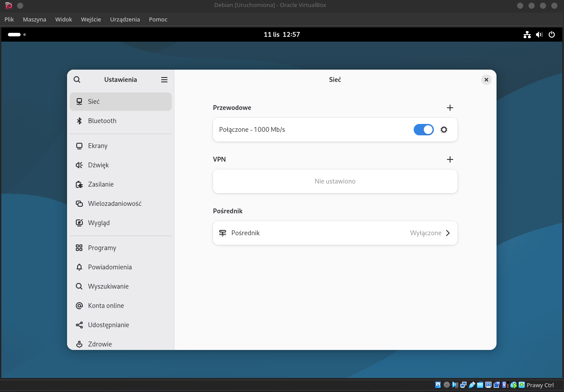The width and height of the screenshot is (564, 392).
Task: Open the Maszyna menu
Action: (x=35, y=19)
